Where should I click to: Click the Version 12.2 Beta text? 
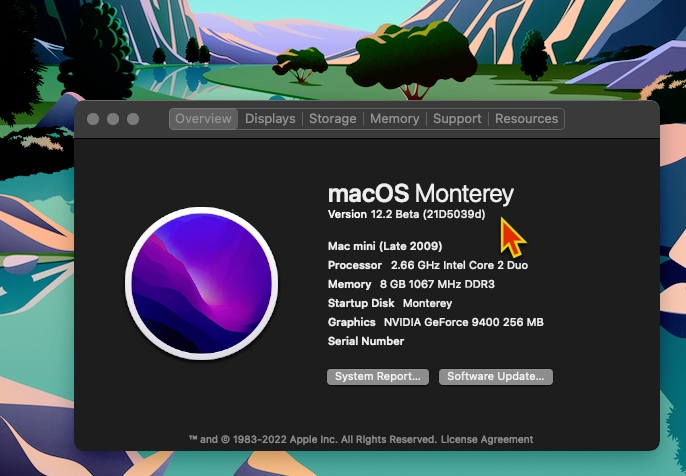click(x=406, y=214)
